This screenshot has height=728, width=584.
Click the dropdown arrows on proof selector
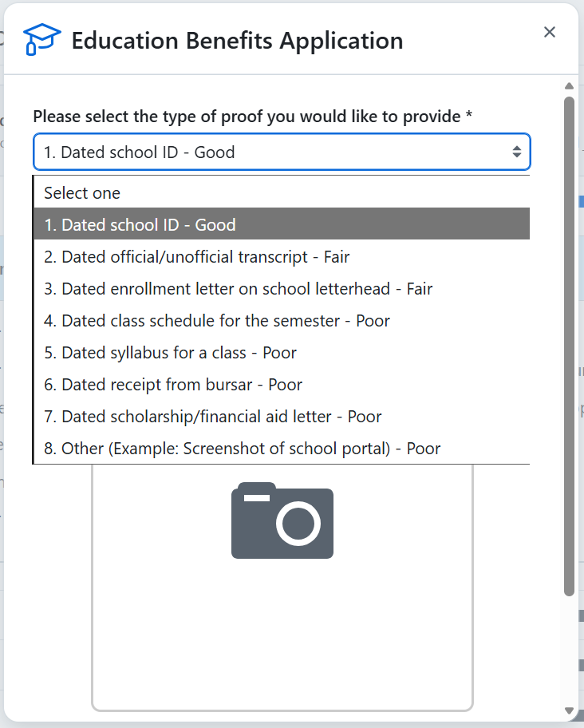pos(516,152)
